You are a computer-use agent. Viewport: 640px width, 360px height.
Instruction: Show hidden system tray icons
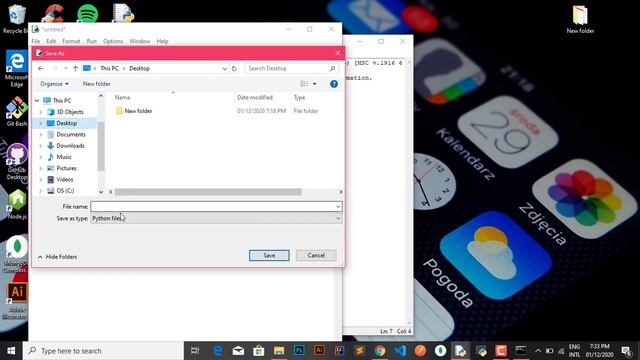click(538, 351)
